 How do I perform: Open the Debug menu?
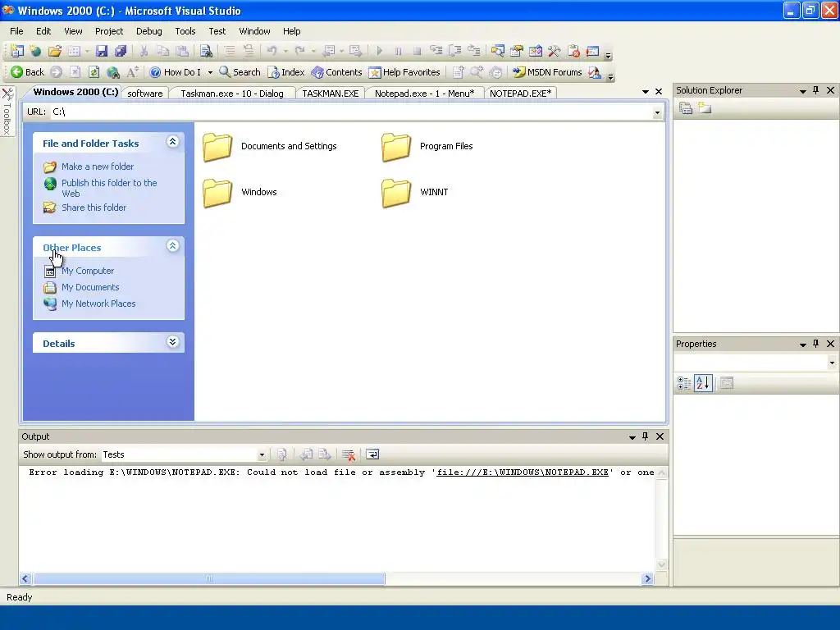coord(149,31)
